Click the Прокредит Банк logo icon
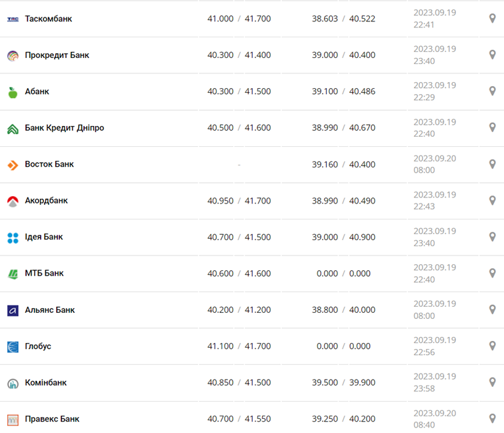The width and height of the screenshot is (504, 433). point(13,56)
